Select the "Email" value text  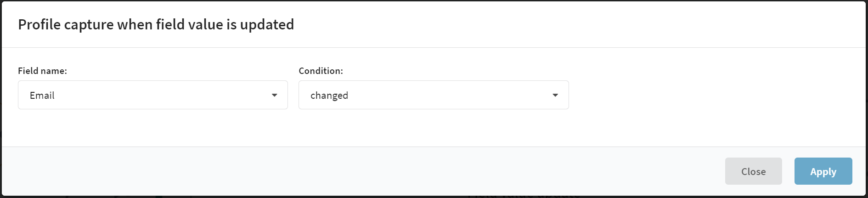[42, 95]
